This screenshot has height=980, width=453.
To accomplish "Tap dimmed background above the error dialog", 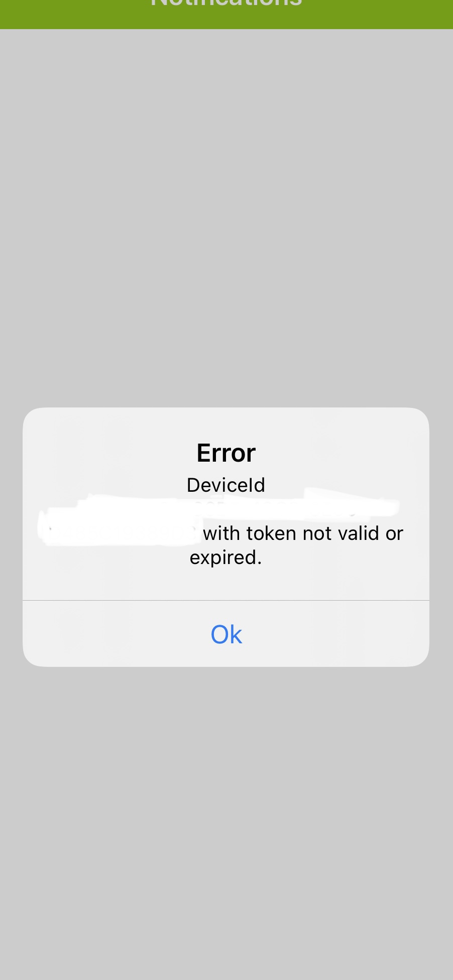I will click(226, 218).
